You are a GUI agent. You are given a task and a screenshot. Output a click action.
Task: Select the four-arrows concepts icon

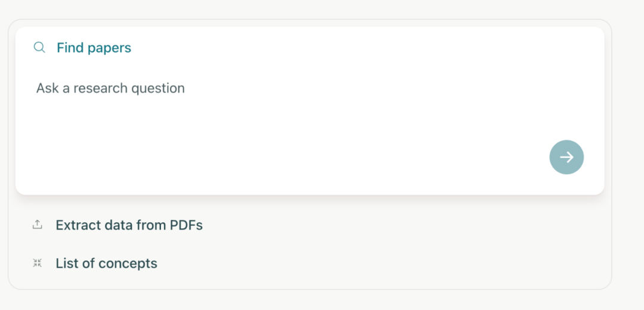point(38,263)
